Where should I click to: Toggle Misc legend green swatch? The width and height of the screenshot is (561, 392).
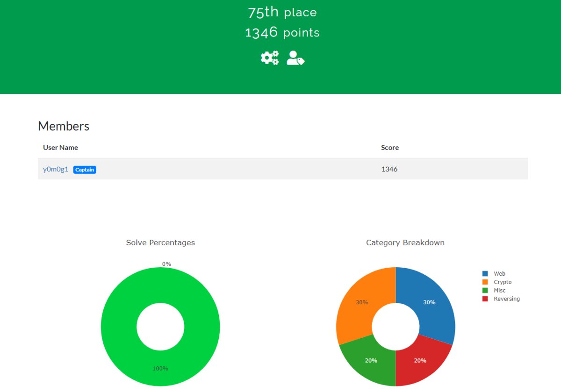485,291
